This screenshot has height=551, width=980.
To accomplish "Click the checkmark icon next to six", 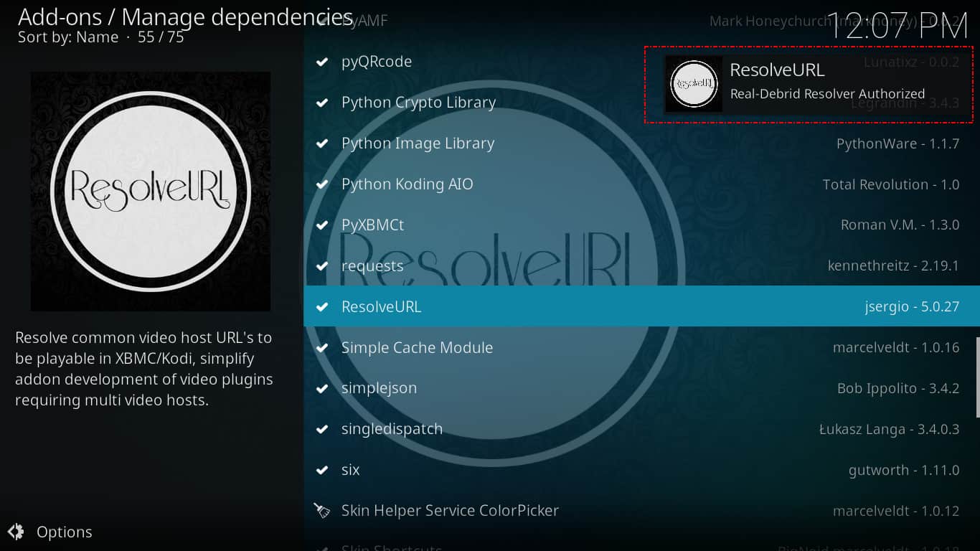I will pos(322,470).
